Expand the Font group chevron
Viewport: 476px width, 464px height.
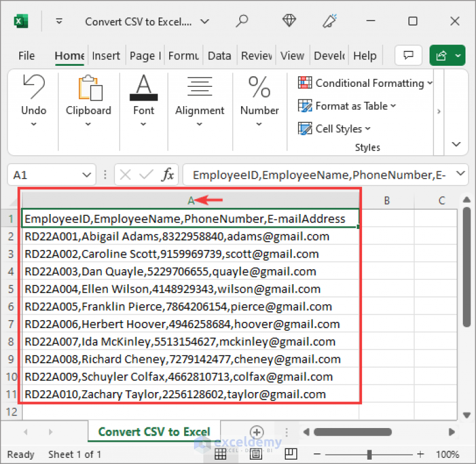[143, 124]
